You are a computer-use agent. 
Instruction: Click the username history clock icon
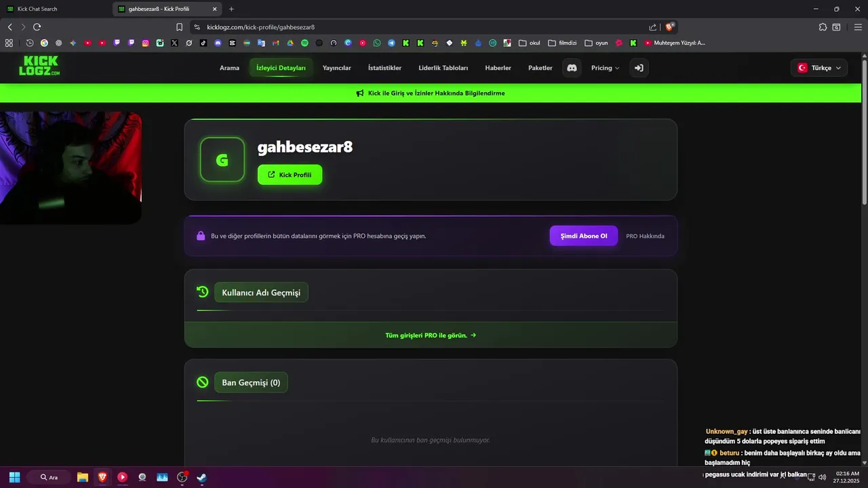202,292
